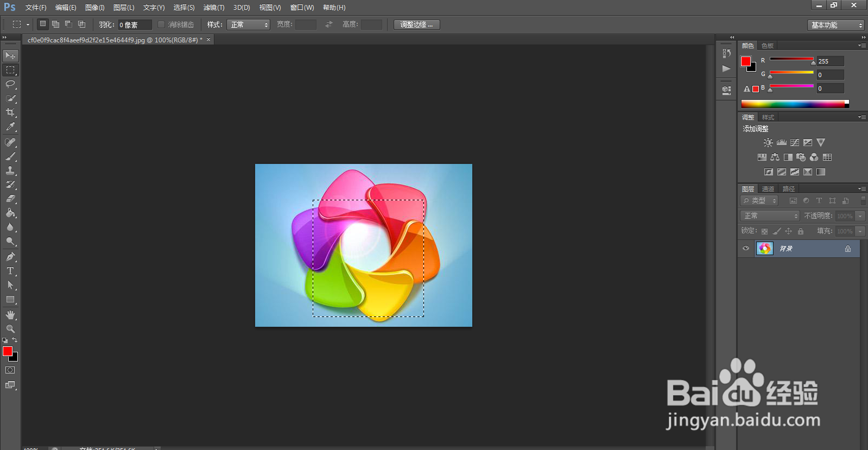Viewport: 868px width, 450px height.
Task: Switch to the 样式 styles tab
Action: pyautogui.click(x=768, y=117)
